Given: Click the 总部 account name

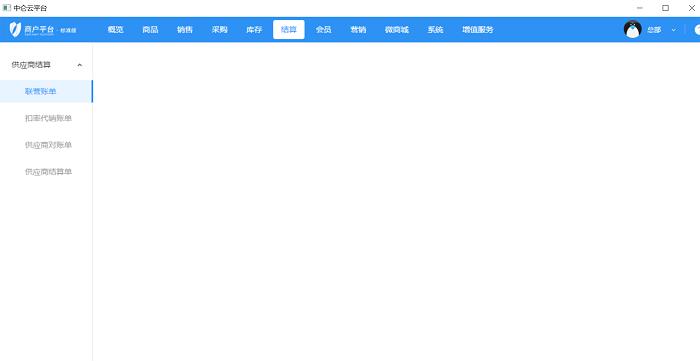Looking at the screenshot, I should point(654,30).
